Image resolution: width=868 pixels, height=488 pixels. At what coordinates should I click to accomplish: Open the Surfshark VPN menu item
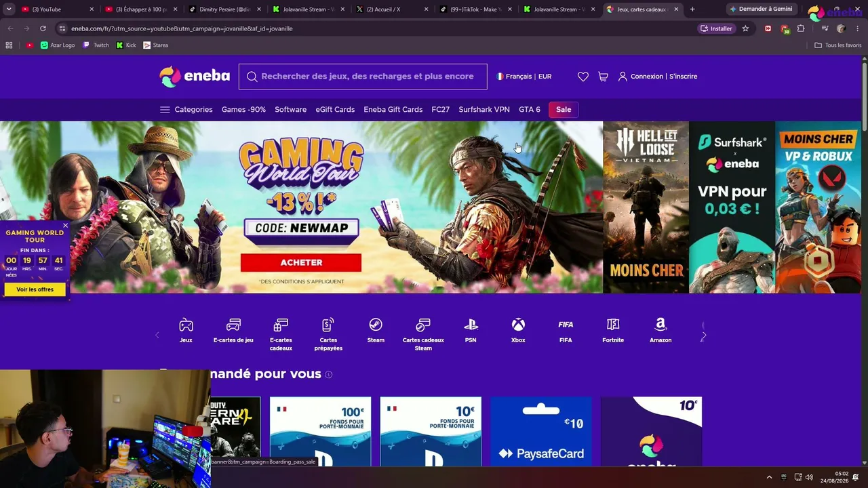pos(484,110)
